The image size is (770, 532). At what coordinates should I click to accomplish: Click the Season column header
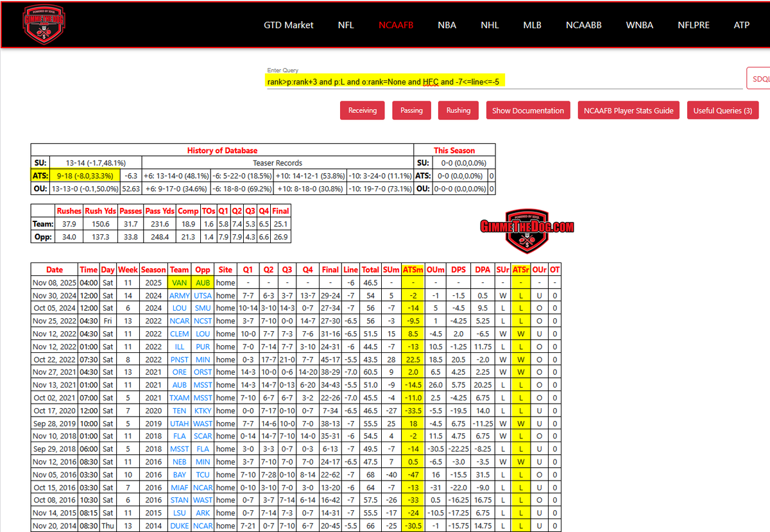click(153, 270)
